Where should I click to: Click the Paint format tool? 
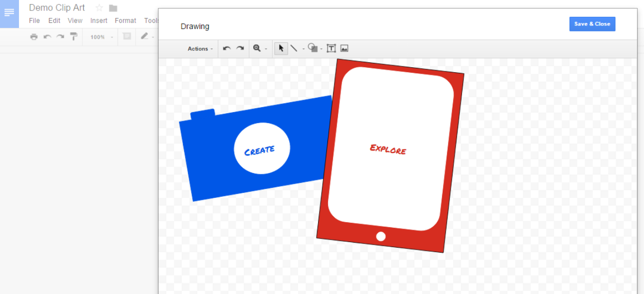point(74,37)
